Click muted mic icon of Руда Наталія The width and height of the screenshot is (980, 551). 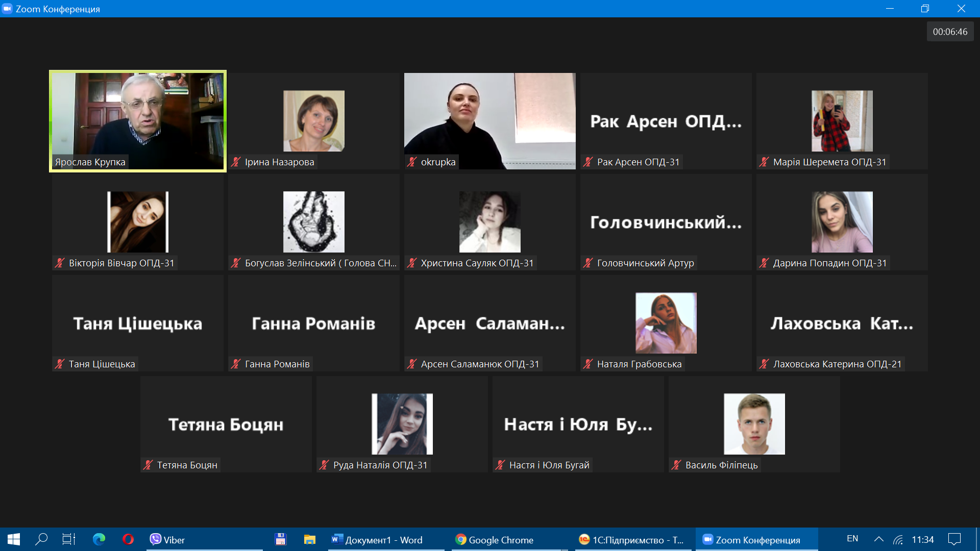coord(324,465)
